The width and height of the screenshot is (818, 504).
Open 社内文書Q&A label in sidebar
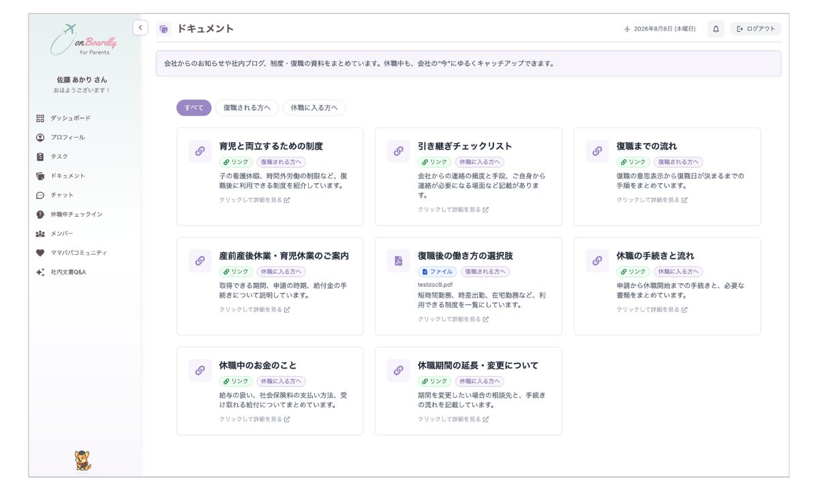click(68, 272)
